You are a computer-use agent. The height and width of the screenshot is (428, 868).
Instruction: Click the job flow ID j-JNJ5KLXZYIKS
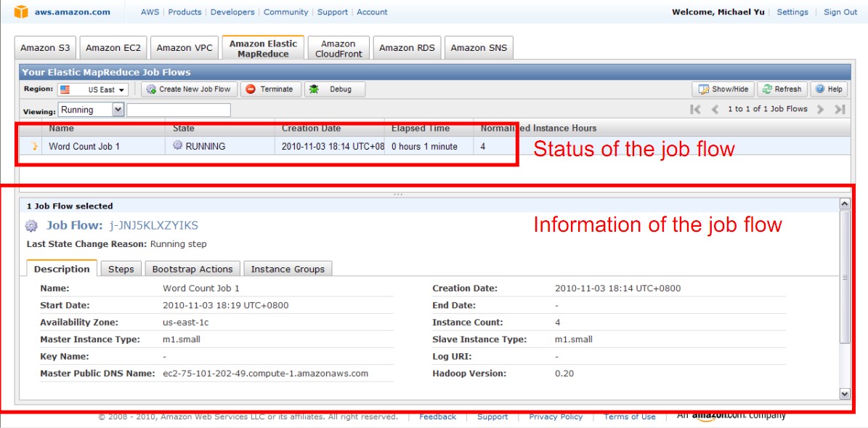point(153,225)
